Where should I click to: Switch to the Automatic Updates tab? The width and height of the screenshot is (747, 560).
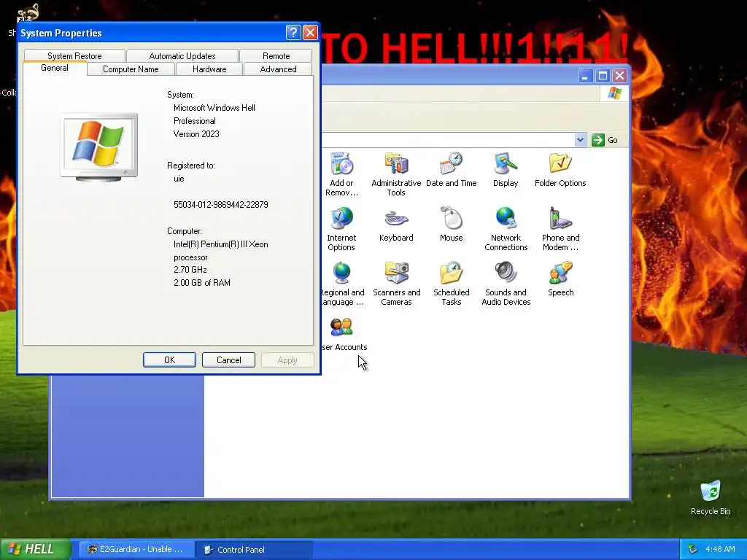(182, 55)
